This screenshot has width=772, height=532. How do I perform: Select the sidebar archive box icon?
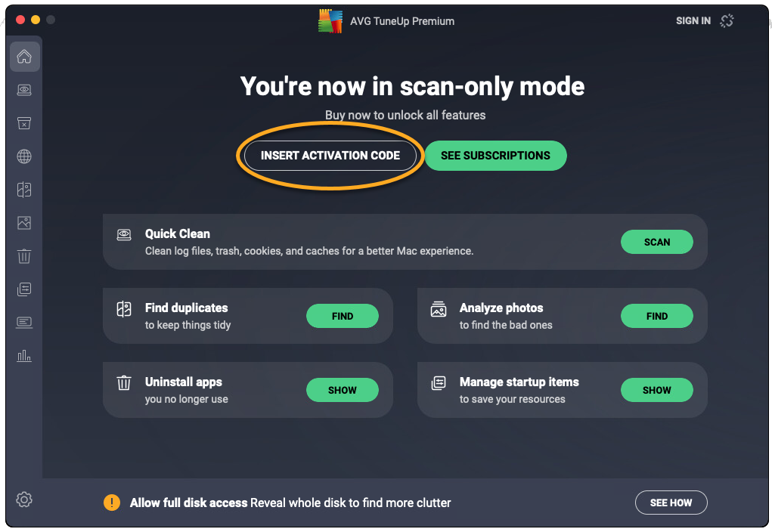24,123
